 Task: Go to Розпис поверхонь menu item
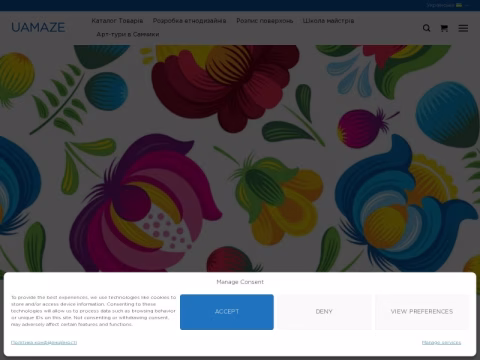pos(265,21)
